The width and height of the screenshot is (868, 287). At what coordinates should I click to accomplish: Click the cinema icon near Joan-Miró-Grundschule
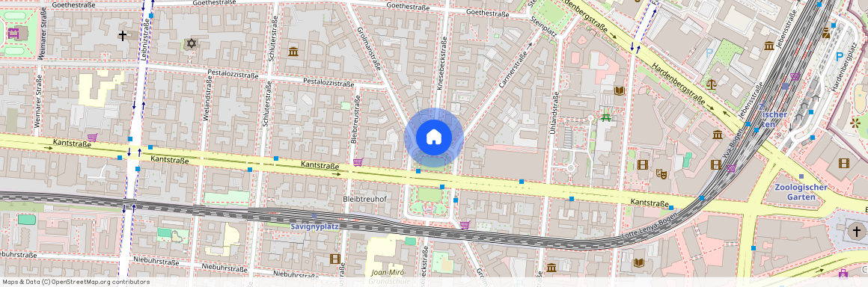pyautogui.click(x=334, y=259)
